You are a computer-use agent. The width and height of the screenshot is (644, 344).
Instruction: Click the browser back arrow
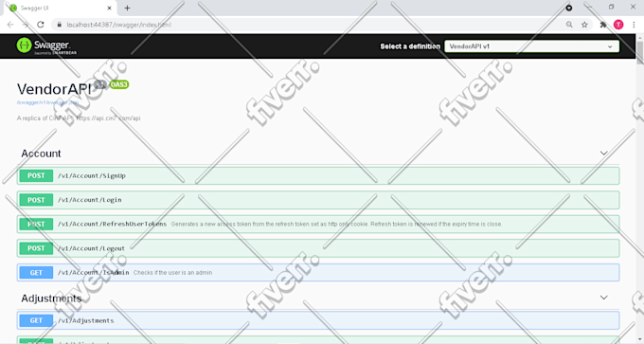coord(10,25)
